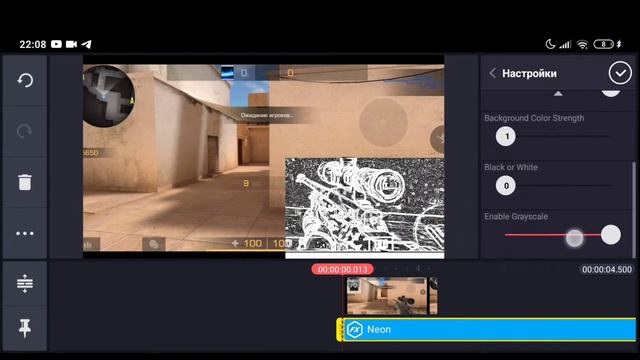Tap the do-not-disturb moon icon
The height and width of the screenshot is (360, 640).
(550, 44)
